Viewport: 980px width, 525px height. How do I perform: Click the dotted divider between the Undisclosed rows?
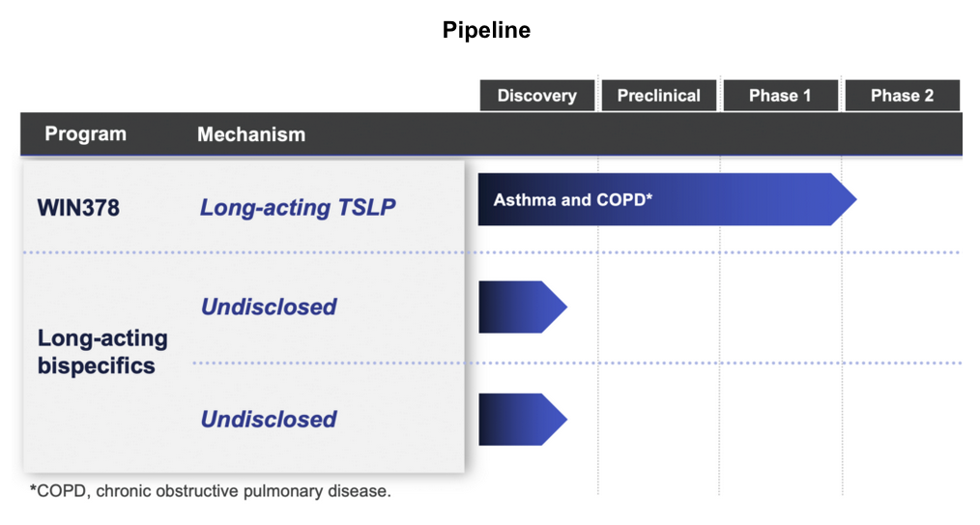pyautogui.click(x=677, y=364)
